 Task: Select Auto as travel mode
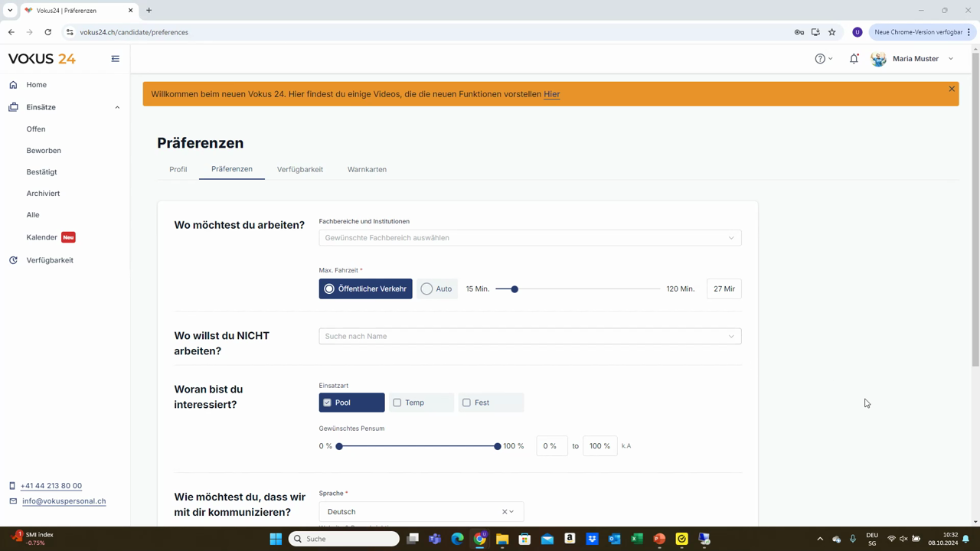[x=437, y=289]
